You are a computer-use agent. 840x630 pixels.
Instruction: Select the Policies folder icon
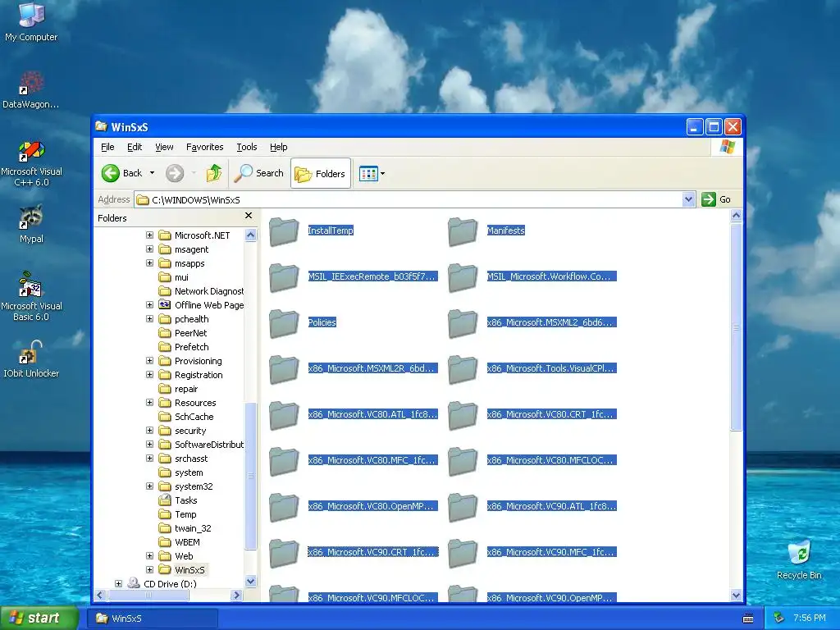point(283,323)
